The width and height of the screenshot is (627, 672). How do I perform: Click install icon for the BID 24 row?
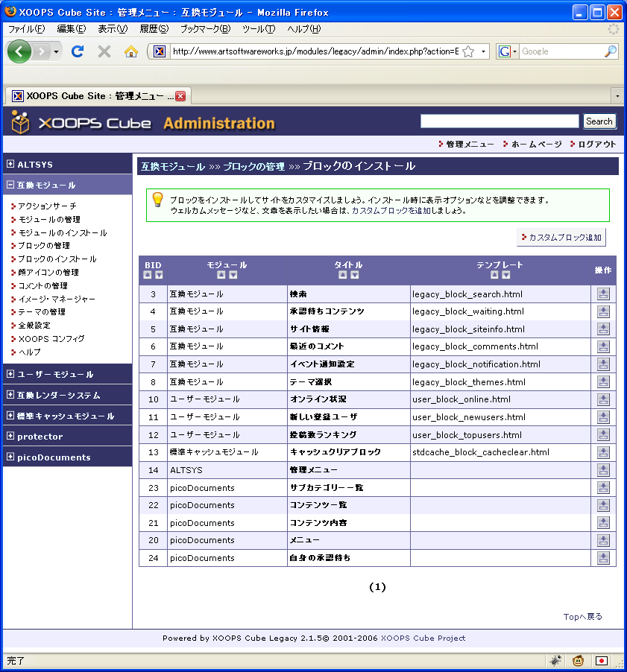click(603, 558)
